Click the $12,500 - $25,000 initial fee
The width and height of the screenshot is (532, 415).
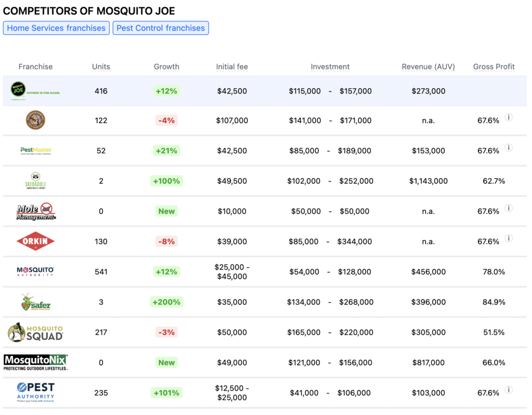pos(232,393)
